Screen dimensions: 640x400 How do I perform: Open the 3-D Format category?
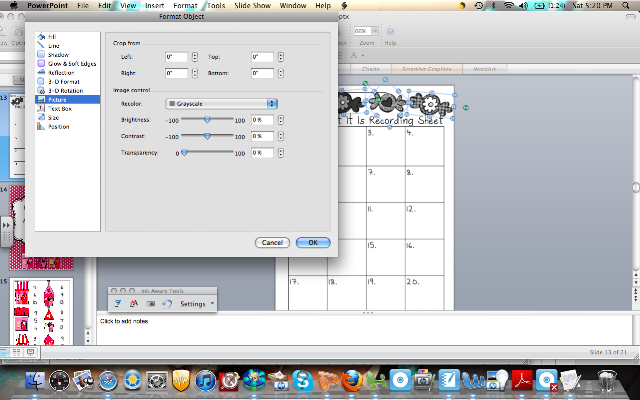(64, 82)
